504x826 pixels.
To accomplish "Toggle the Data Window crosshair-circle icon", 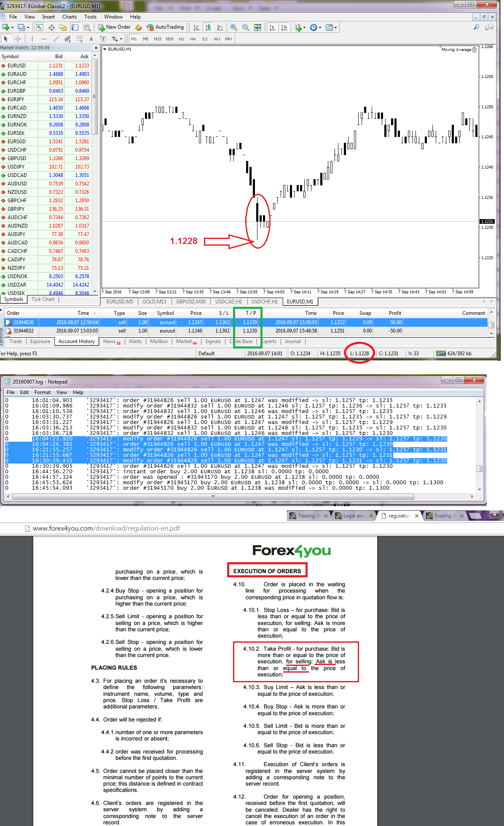I will click(51, 27).
